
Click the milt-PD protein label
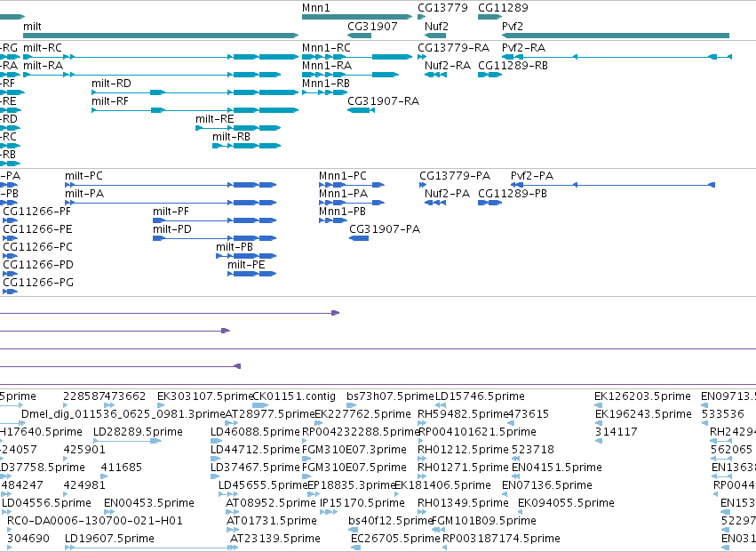pos(172,229)
